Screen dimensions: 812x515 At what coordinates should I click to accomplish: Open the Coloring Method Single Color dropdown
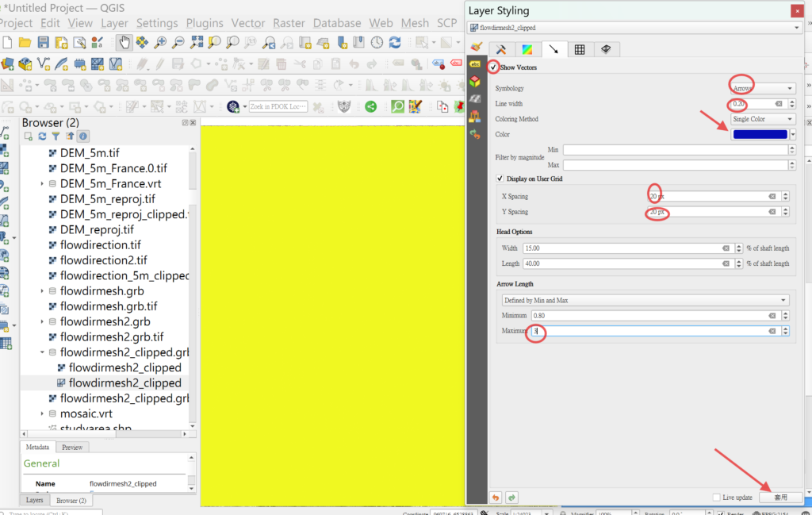(x=762, y=119)
